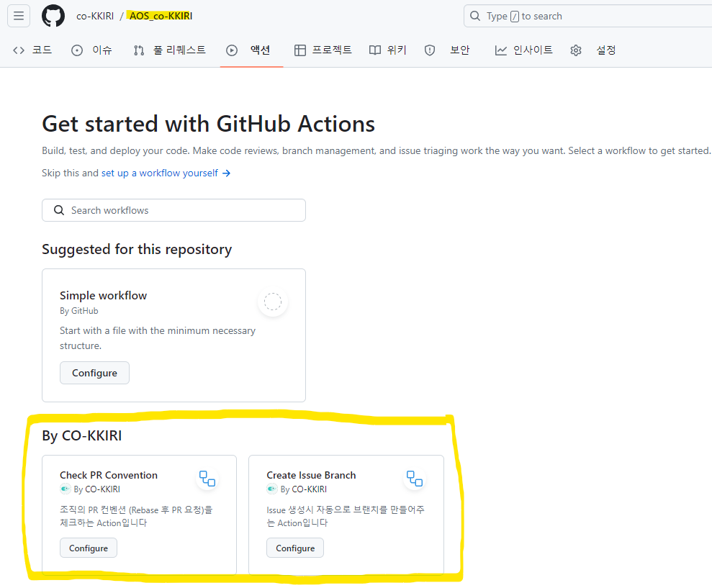
Task: Switch to the 이슈 tab
Action: pos(91,50)
